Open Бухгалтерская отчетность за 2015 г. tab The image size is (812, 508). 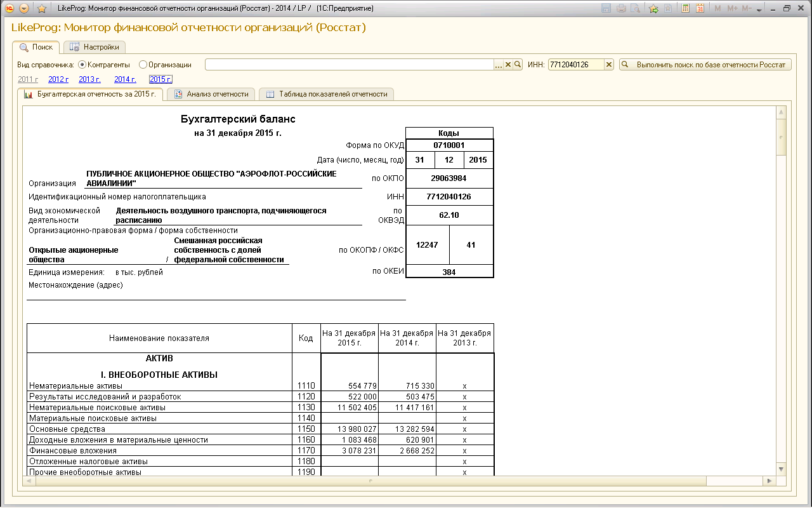90,94
